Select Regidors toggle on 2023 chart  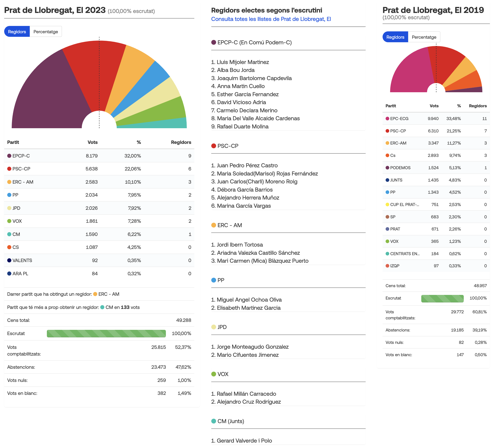pyautogui.click(x=17, y=32)
